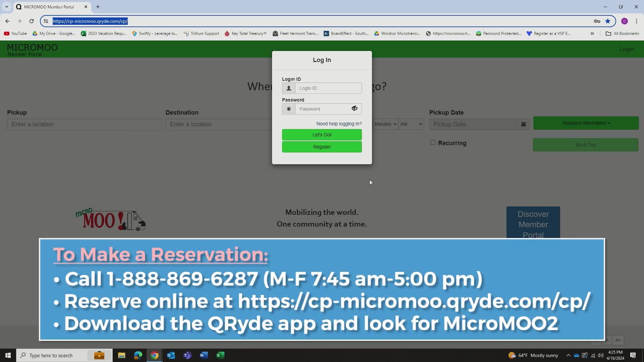
Task: Open the calendar picker icon
Action: [523, 124]
